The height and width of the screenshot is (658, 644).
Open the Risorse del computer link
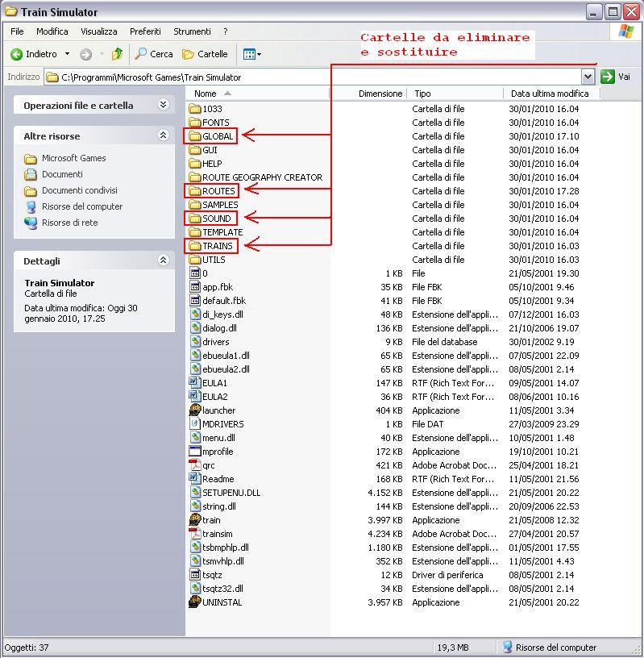tap(82, 206)
